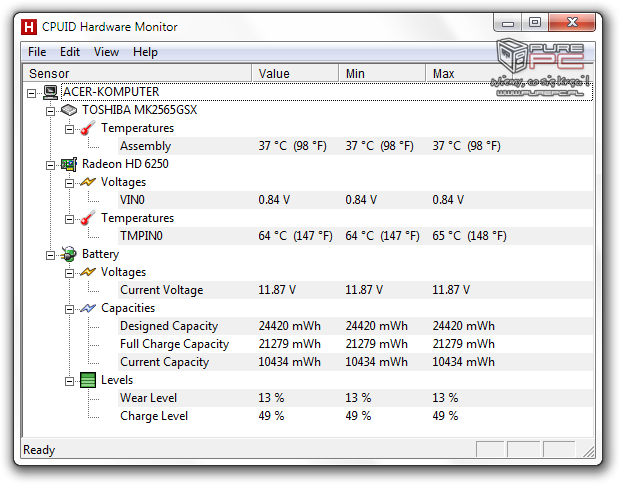This screenshot has width=620, height=485.
Task: Open the File menu
Action: tap(37, 52)
